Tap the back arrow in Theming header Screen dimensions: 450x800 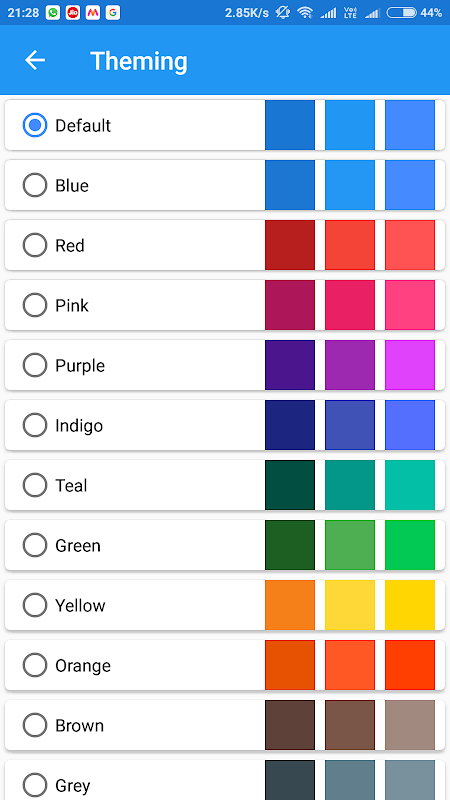point(35,60)
